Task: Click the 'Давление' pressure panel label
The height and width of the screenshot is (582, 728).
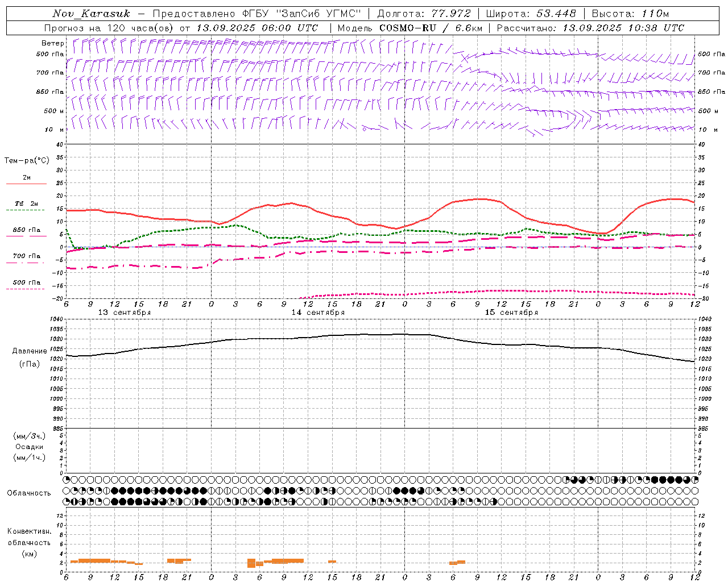Action: click(30, 351)
